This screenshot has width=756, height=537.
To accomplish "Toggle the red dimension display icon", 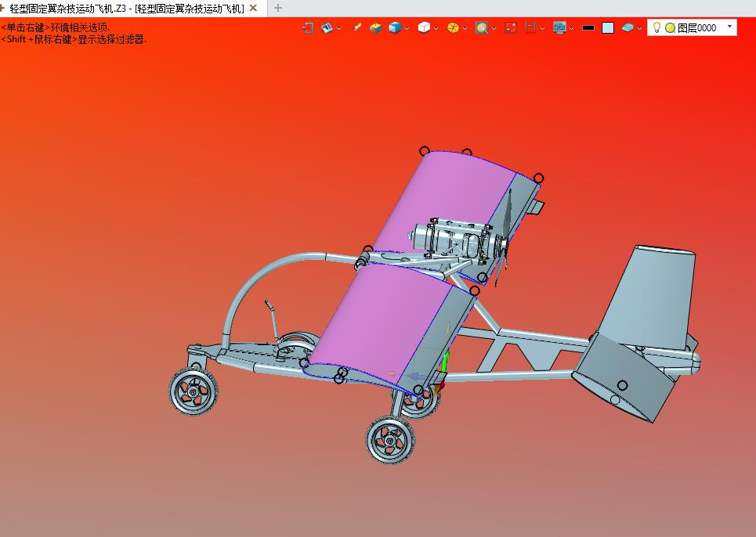I will point(530,27).
